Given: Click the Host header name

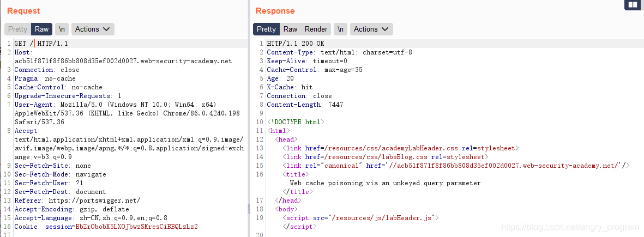Looking at the screenshot, I should (x=22, y=52).
